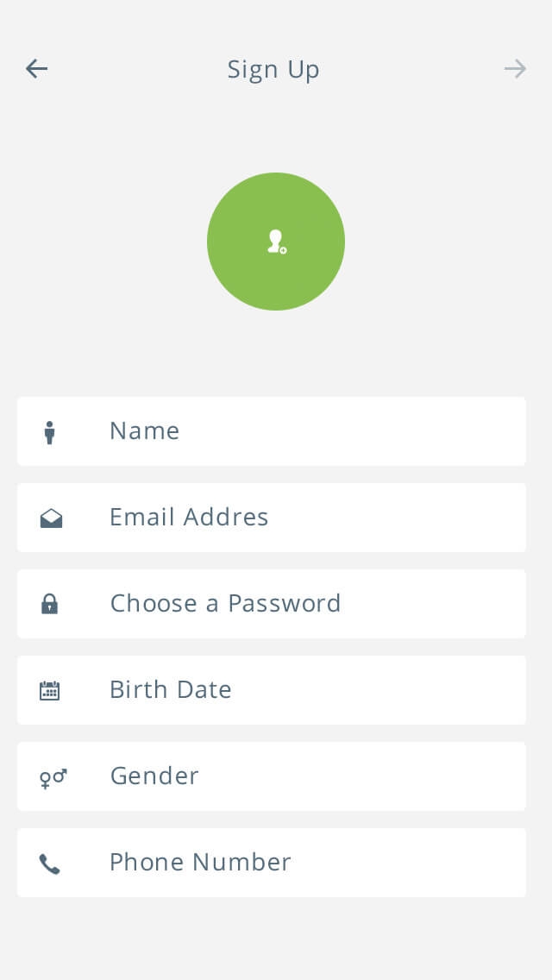
Task: Click the "Choose a Password" placeholder text
Action: click(x=225, y=603)
